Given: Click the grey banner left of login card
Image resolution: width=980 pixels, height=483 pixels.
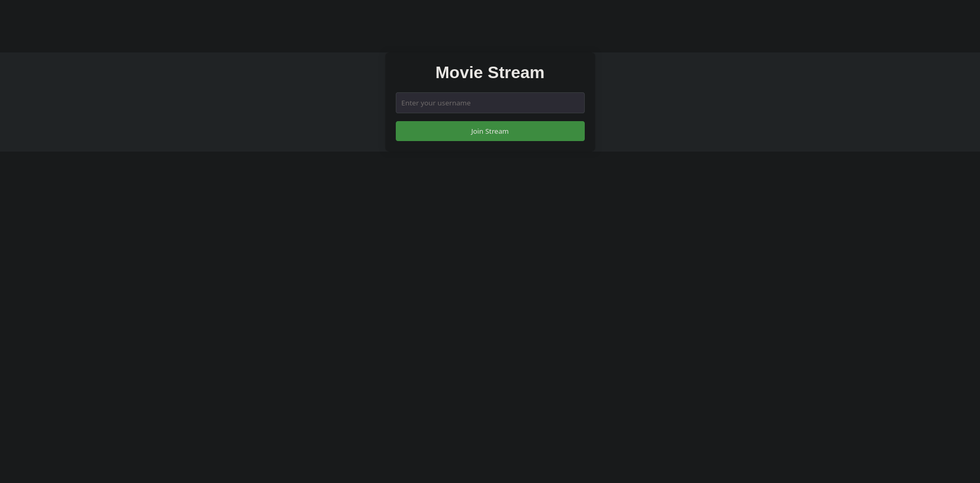Looking at the screenshot, I should [x=193, y=102].
